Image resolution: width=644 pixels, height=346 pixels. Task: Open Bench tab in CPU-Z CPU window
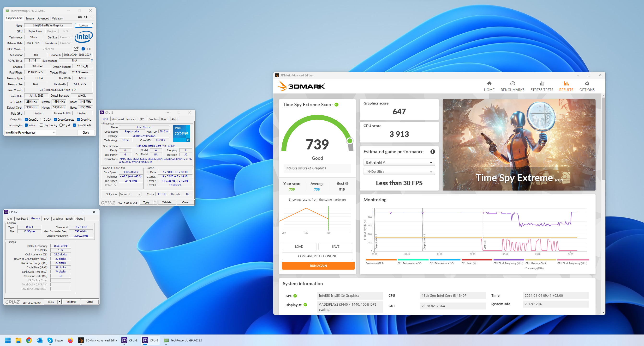[165, 119]
